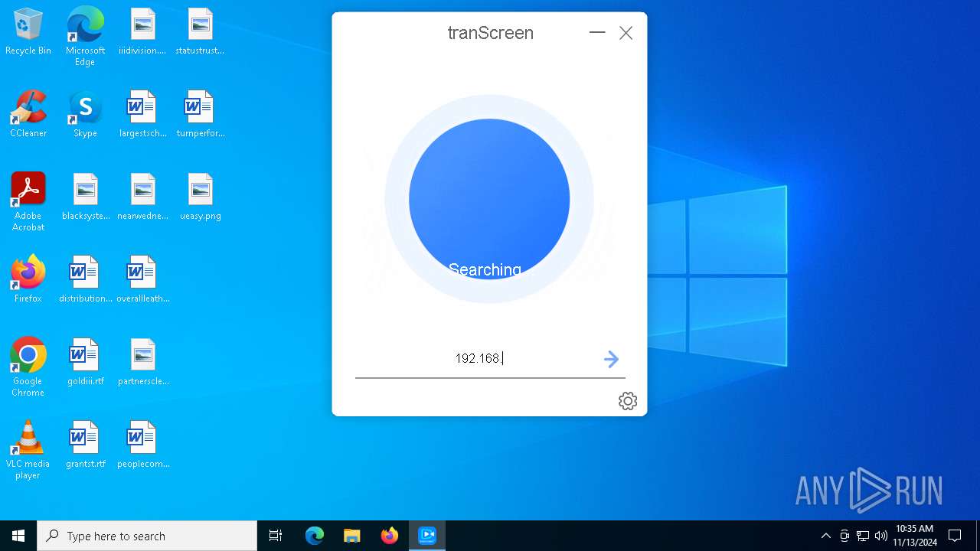Select distribution Word document icon

85,279
